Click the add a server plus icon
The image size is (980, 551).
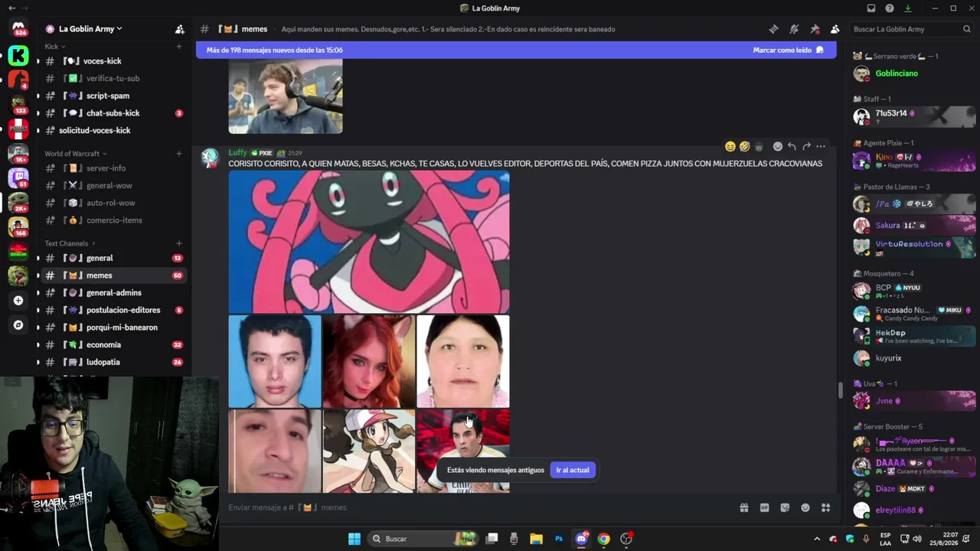click(x=18, y=301)
